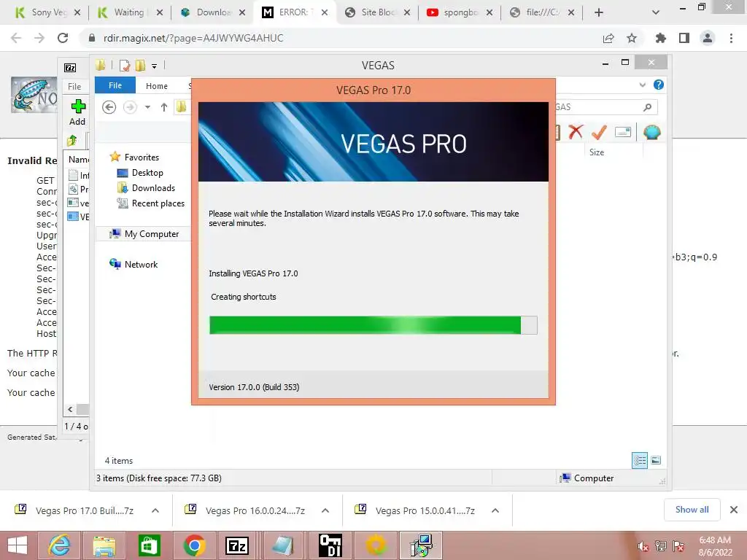The height and width of the screenshot is (560, 747).
Task: Click the orange checkmark toolbar icon
Action: pos(599,132)
